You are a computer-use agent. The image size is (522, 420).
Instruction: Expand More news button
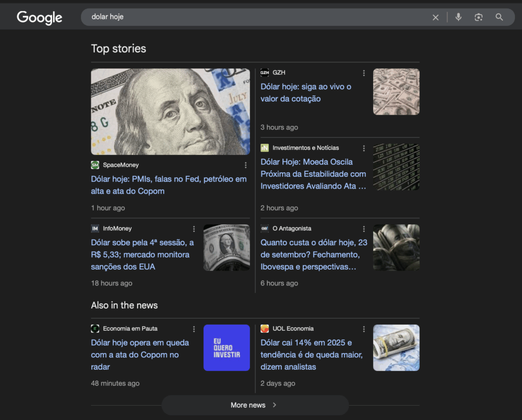255,405
